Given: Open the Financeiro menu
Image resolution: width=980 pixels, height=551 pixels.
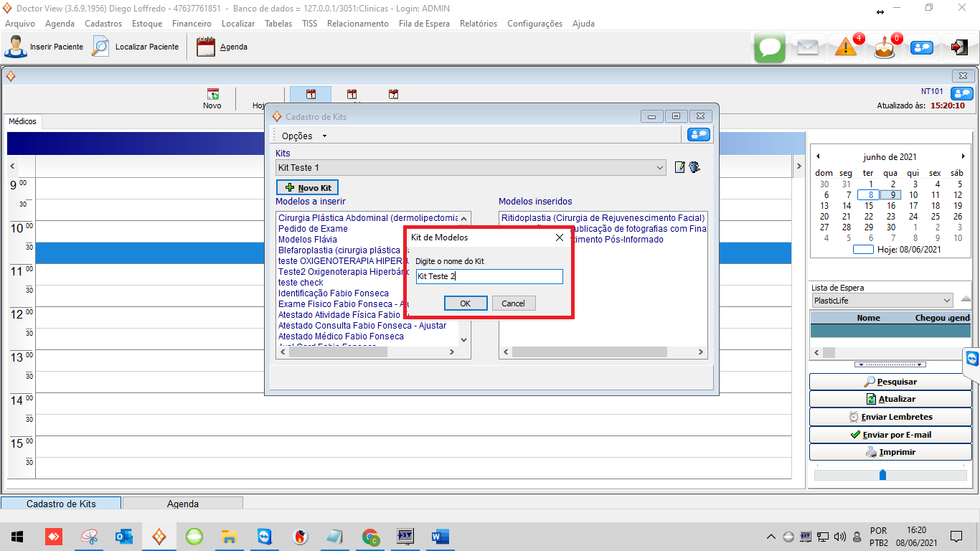Looking at the screenshot, I should click(x=192, y=24).
